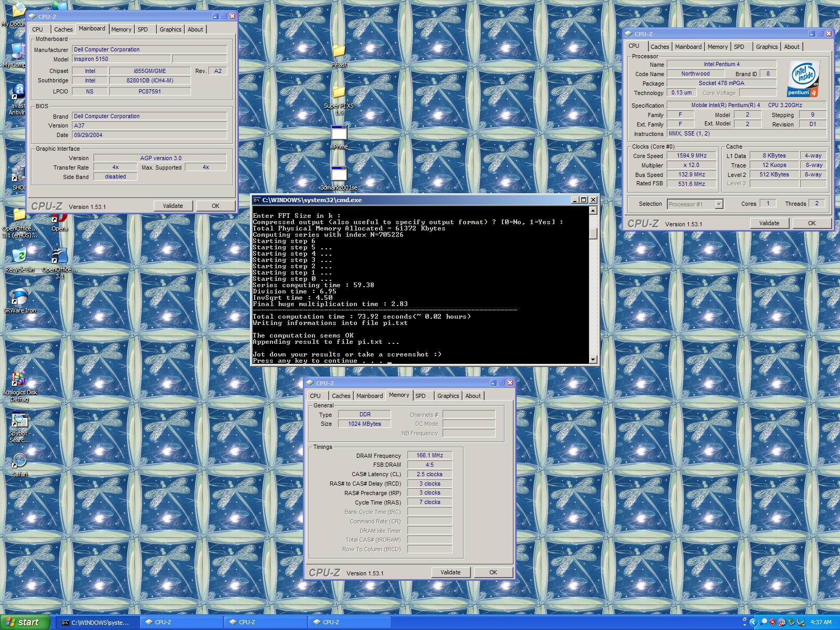Click the red shield security tray icon

point(773,622)
